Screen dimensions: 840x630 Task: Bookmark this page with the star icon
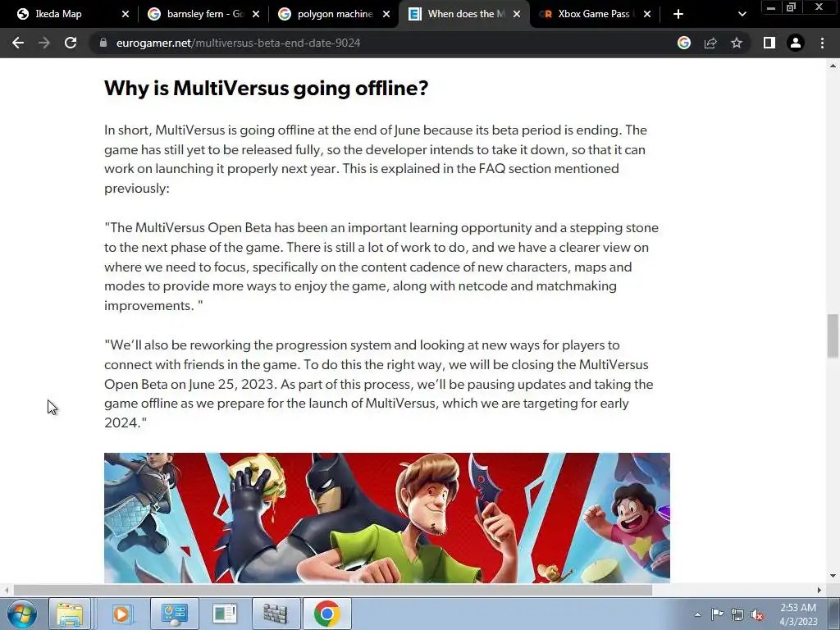(x=737, y=43)
